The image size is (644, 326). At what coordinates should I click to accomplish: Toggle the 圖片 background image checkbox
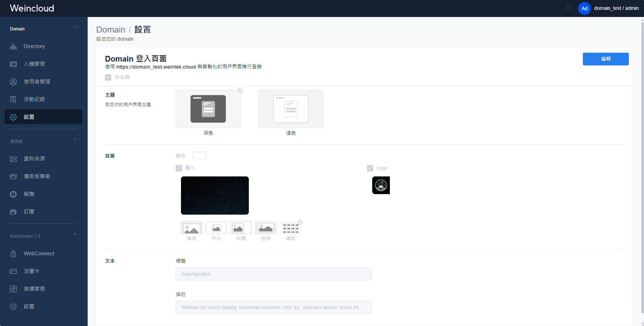coord(179,168)
